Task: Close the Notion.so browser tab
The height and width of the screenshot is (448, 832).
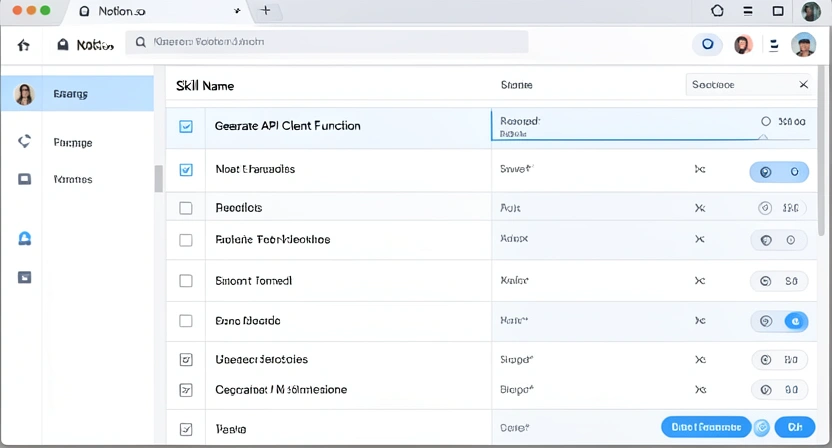Action: tap(237, 11)
